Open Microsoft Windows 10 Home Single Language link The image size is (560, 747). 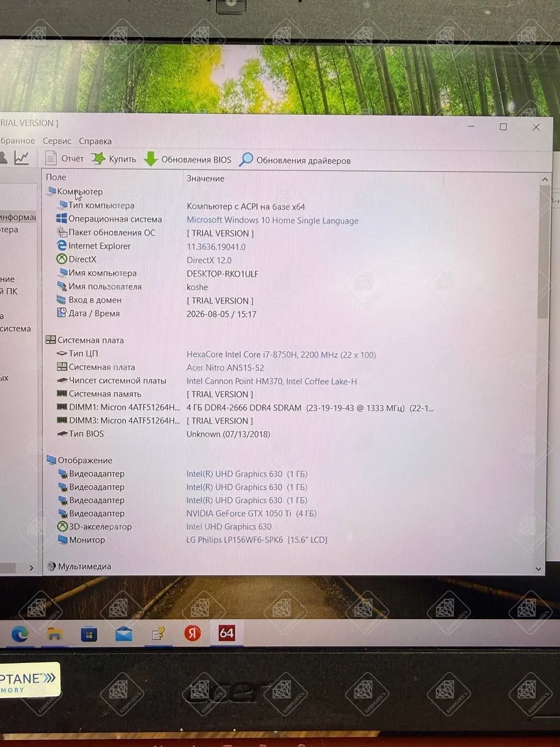[x=272, y=221]
